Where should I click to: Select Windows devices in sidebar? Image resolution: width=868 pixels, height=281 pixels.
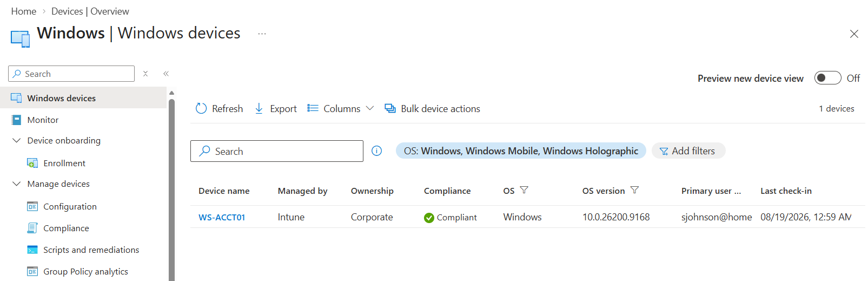click(x=83, y=98)
